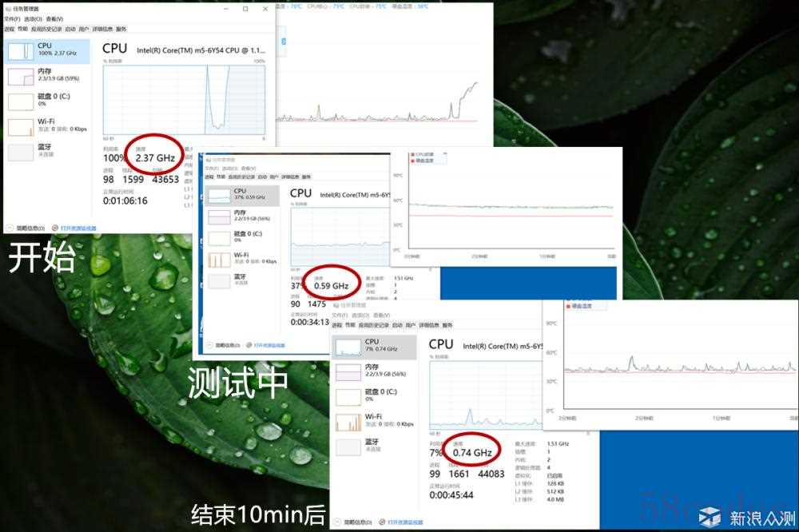Open 文件(F) menu in the 0.74 GHz window
The height and width of the screenshot is (532, 799).
point(340,315)
